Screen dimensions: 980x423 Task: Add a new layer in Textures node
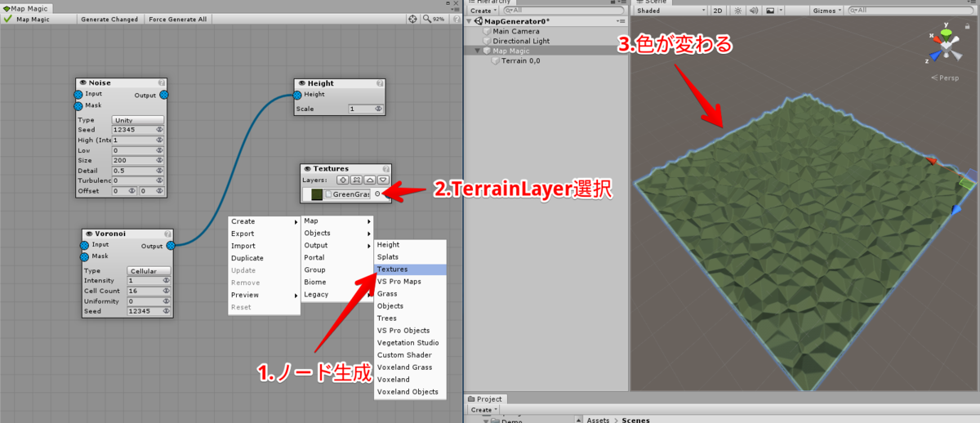coord(343,180)
